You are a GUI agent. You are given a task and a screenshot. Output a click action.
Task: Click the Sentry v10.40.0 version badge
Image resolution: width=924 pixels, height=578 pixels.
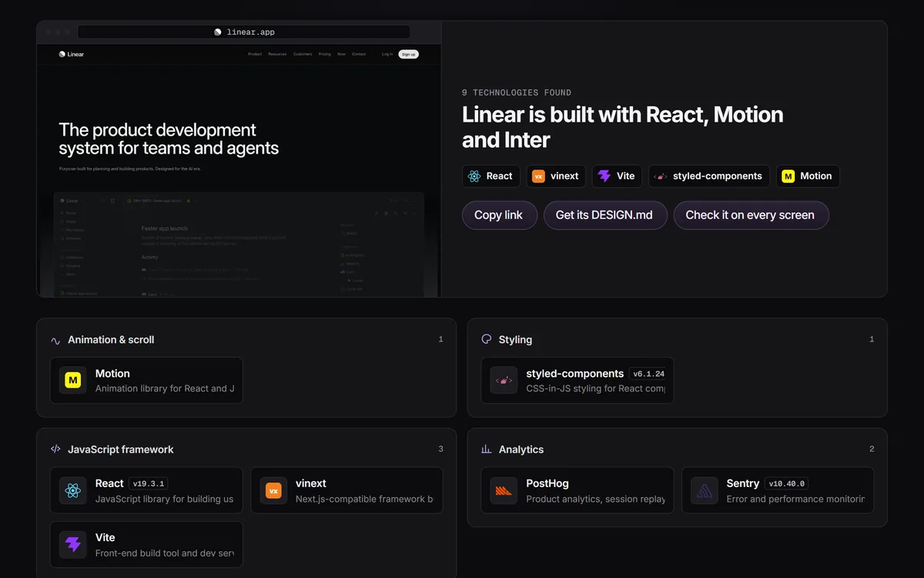[x=786, y=484]
